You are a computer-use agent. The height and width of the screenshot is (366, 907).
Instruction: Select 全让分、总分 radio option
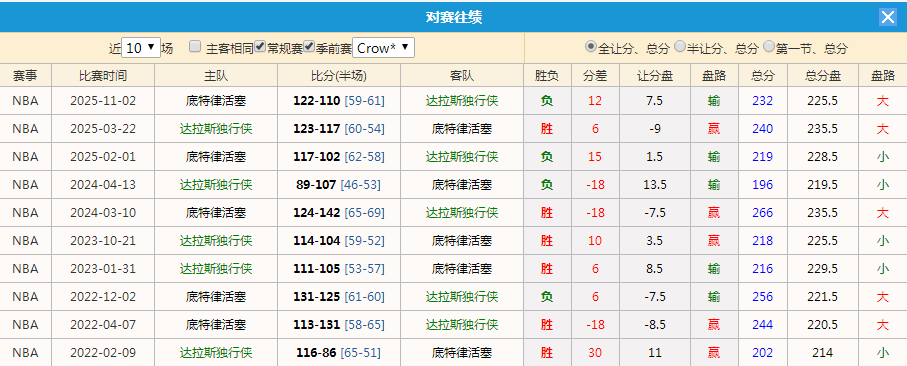[591, 47]
